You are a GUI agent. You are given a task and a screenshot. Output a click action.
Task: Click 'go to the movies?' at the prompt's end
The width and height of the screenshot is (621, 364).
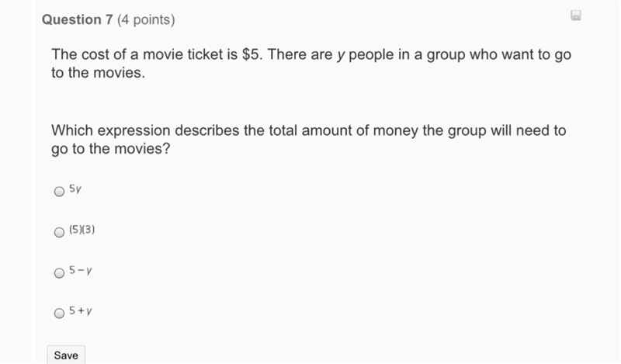(110, 149)
